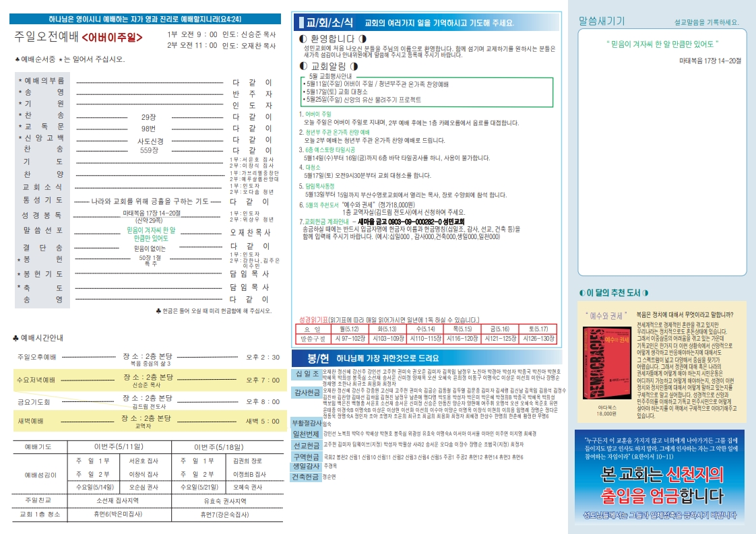
Task: Click the highlighted '수요저녁예배' row label
Action: (36, 380)
